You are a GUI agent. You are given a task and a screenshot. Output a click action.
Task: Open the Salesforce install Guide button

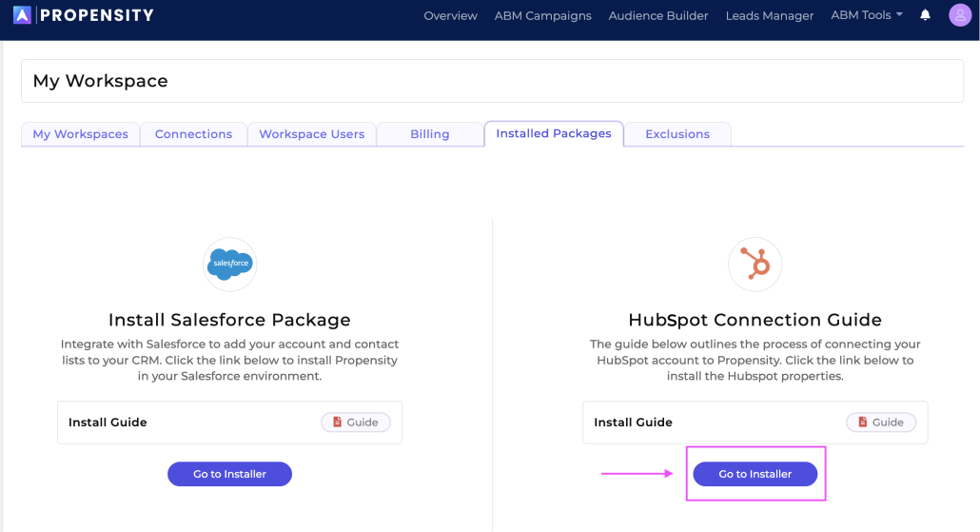coord(356,423)
